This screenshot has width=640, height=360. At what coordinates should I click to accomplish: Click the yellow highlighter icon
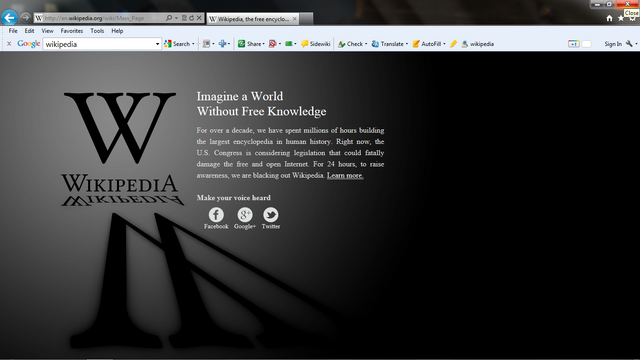[x=453, y=44]
